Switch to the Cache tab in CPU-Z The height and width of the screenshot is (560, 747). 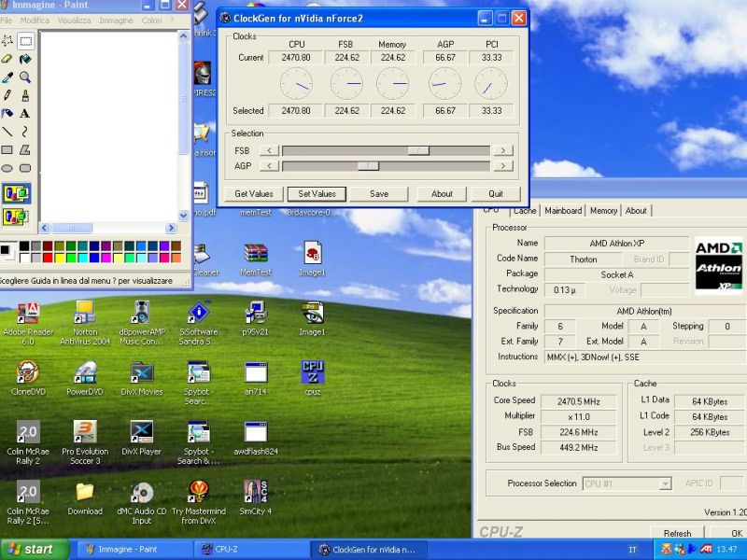[x=525, y=211]
